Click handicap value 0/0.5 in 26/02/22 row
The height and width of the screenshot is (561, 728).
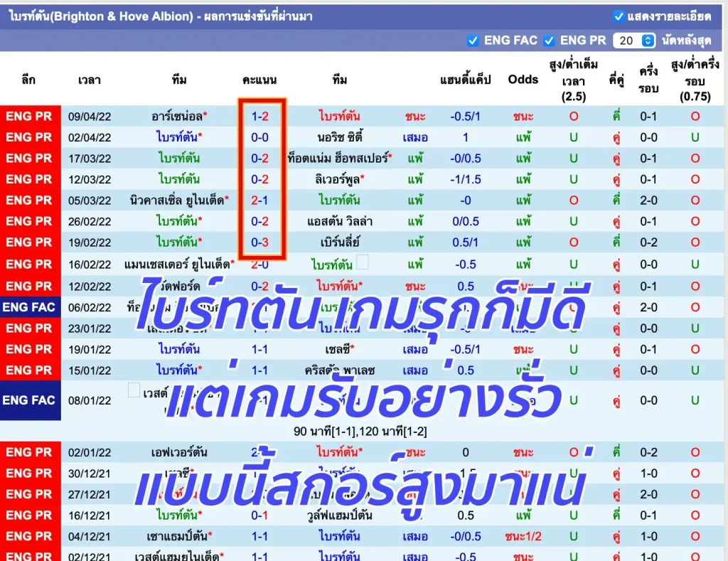[x=465, y=222]
